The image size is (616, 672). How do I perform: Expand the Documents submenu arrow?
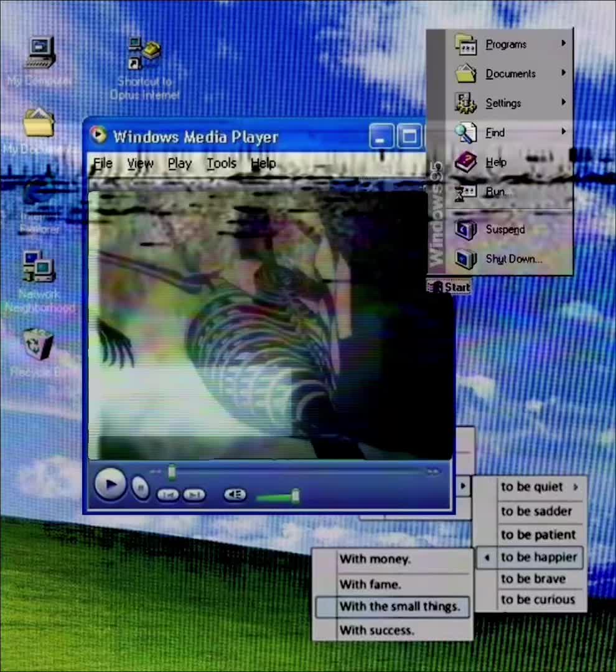[564, 73]
